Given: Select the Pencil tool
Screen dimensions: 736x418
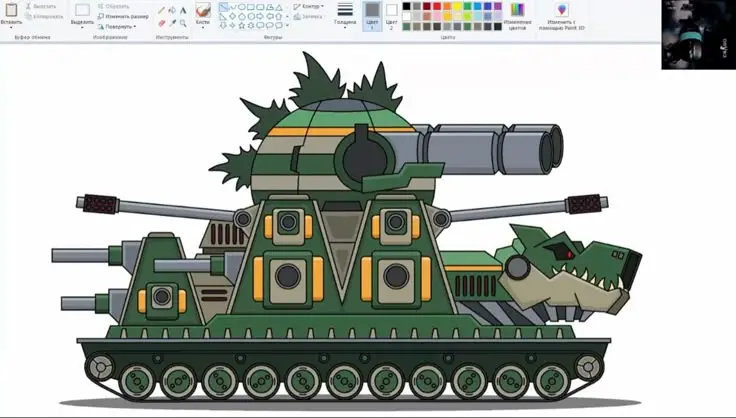Looking at the screenshot, I should (161, 10).
